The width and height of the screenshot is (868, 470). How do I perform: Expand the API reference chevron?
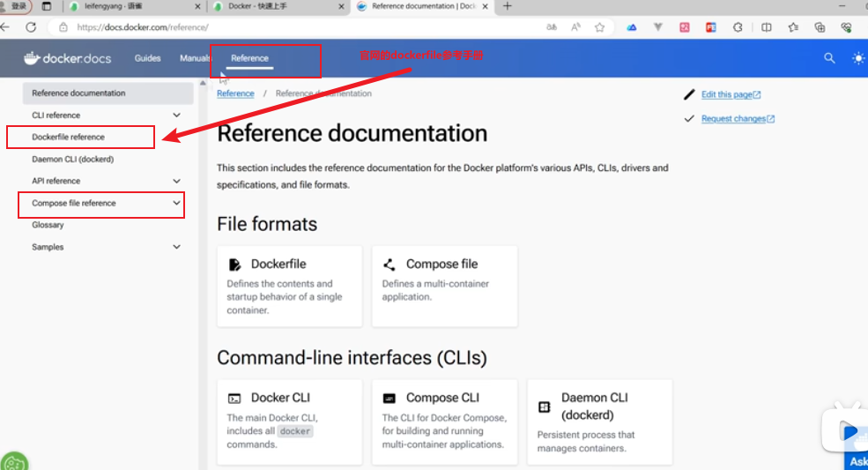(176, 182)
